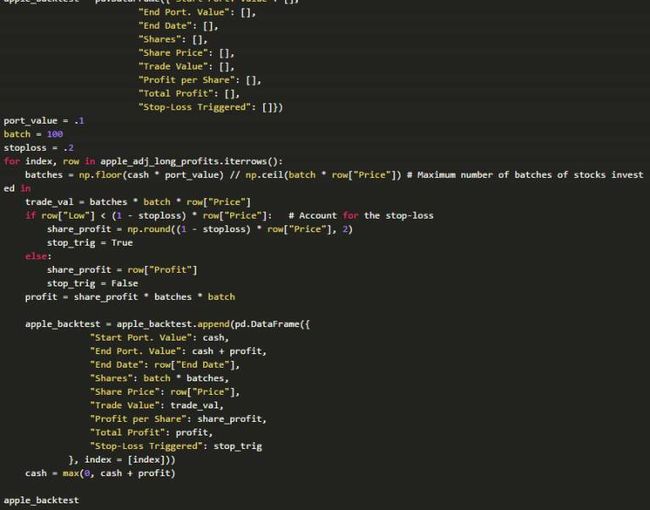Viewport: 650px width, 510px height.
Task: Click the '}, index = [index]))' line
Action: 122,460
